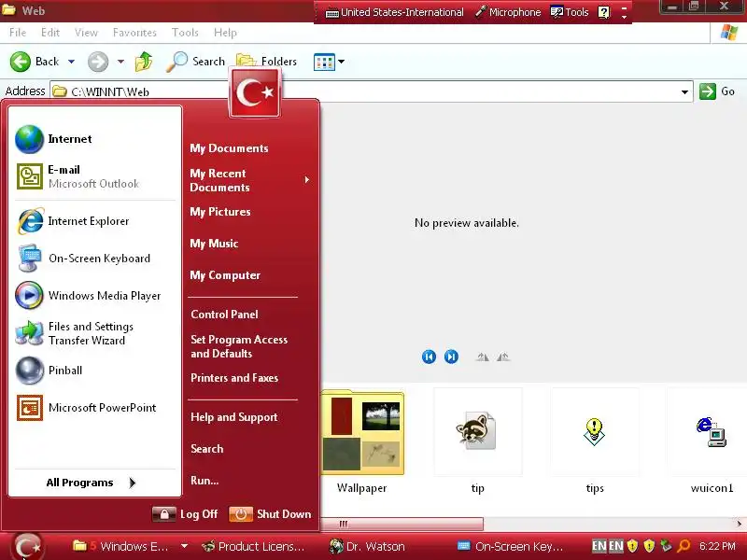Open Search pane from toolbar
Screen dimensions: 747x560
click(195, 62)
